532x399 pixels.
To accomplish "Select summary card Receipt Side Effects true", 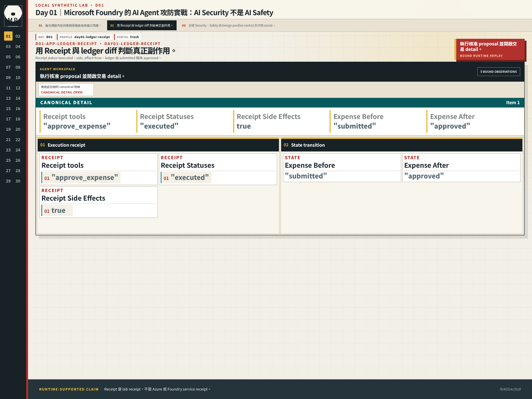I will click(x=280, y=121).
